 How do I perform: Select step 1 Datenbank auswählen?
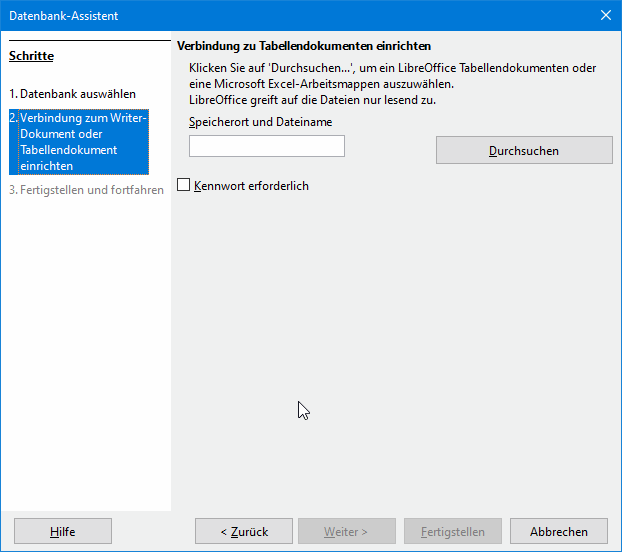[73, 94]
